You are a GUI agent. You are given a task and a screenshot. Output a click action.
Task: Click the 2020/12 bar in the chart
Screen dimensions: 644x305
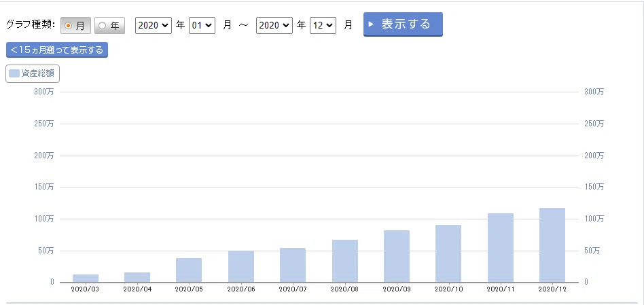coord(552,245)
